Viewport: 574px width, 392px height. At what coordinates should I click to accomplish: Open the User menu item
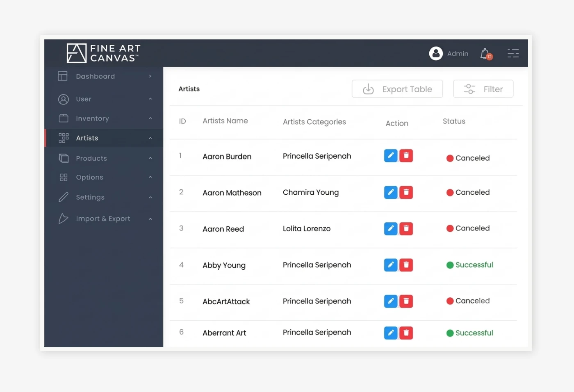point(84,99)
